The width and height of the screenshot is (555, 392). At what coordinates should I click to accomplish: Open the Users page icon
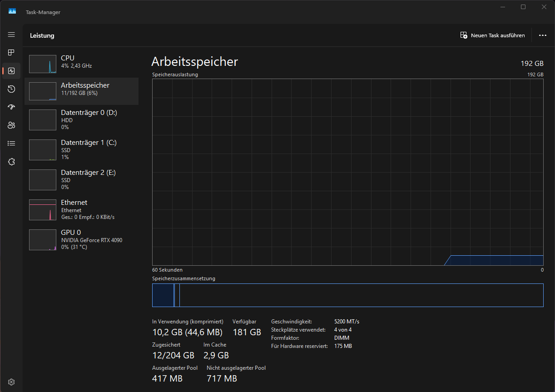(x=11, y=125)
